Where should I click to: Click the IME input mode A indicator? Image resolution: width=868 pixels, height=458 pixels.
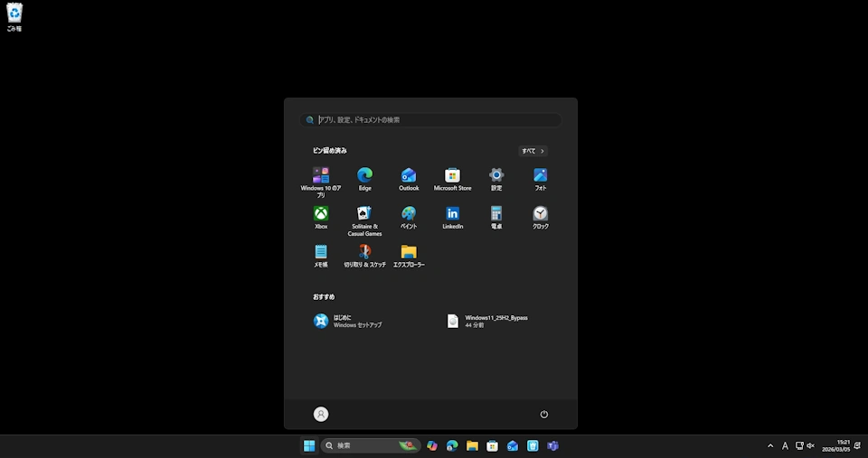click(x=785, y=446)
